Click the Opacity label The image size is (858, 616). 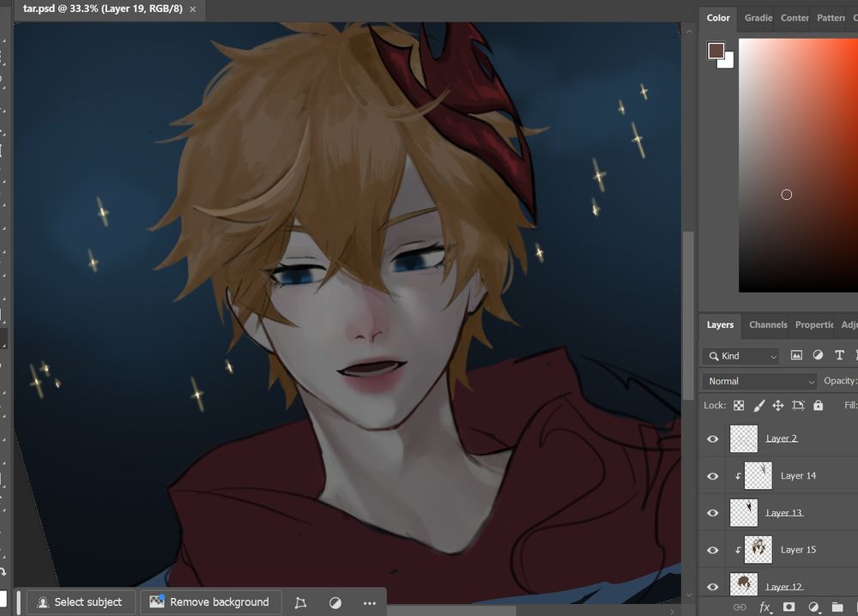pyautogui.click(x=840, y=381)
